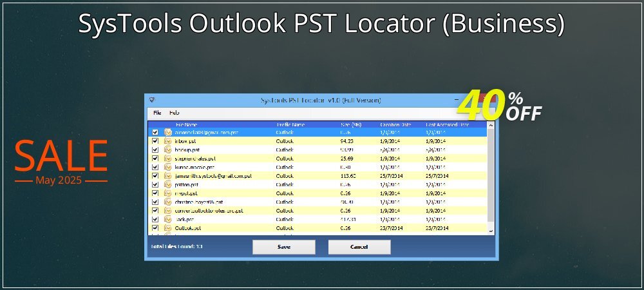Select the christine.hayes05.pst file name
This screenshot has height=290, width=644.
199,202
